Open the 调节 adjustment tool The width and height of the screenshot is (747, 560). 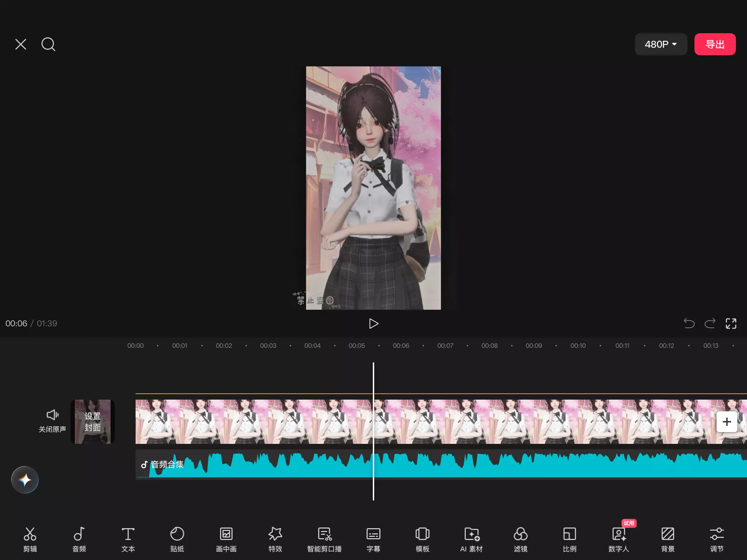(717, 539)
